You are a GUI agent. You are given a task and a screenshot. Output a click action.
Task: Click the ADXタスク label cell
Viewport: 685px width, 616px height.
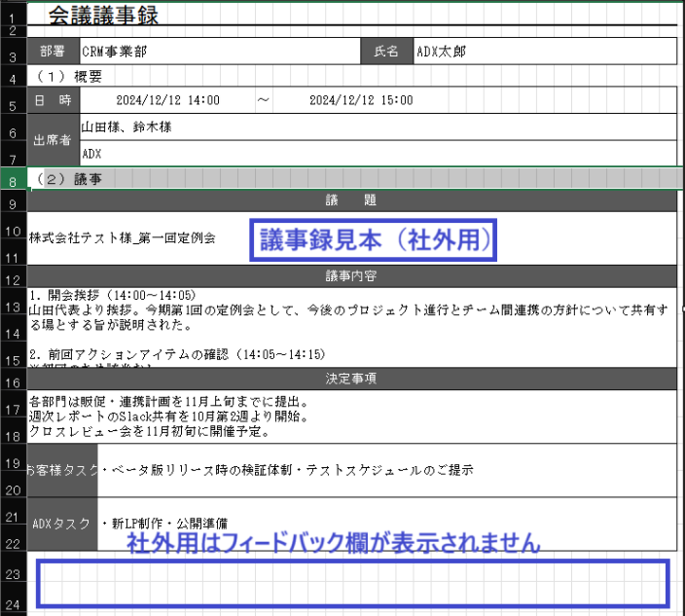[63, 524]
